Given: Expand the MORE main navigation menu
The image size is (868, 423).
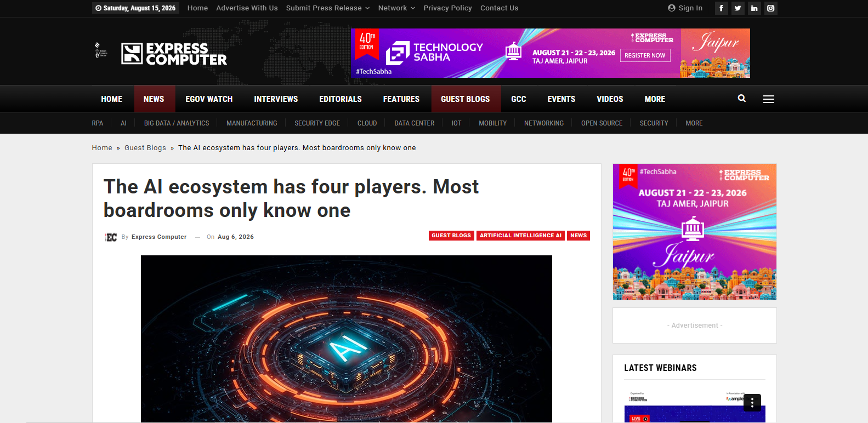Looking at the screenshot, I should 655,99.
